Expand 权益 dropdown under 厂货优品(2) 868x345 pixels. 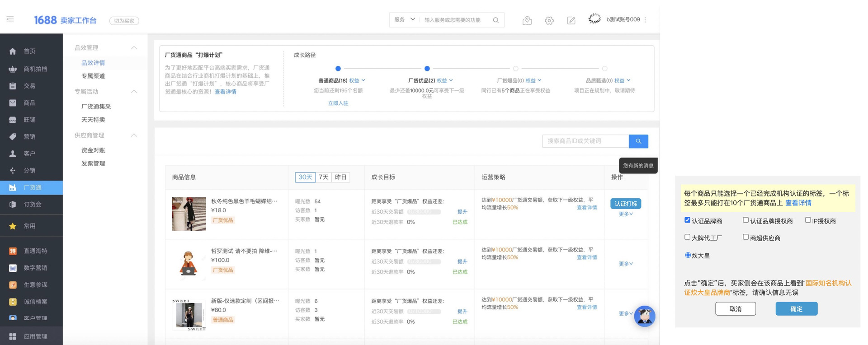pyautogui.click(x=444, y=81)
